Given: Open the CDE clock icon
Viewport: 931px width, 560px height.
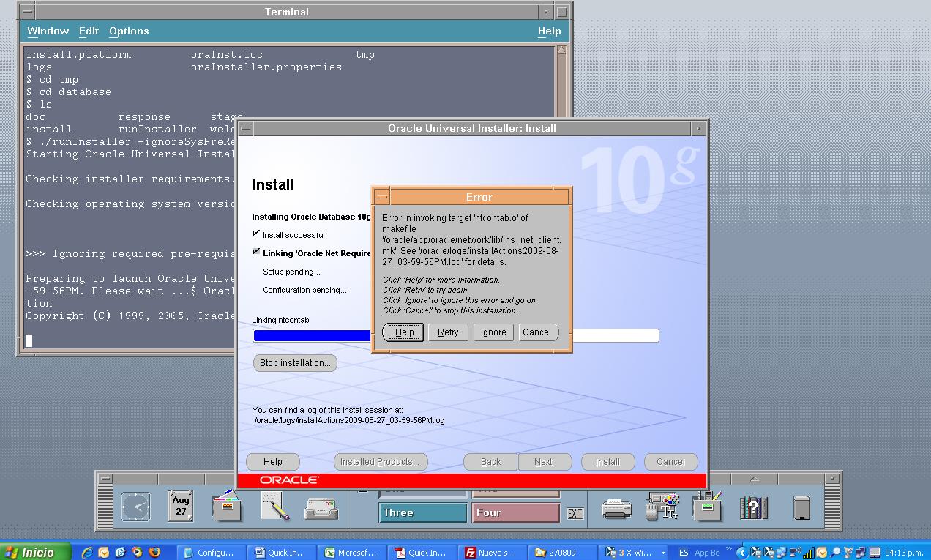Looking at the screenshot, I should tap(135, 507).
